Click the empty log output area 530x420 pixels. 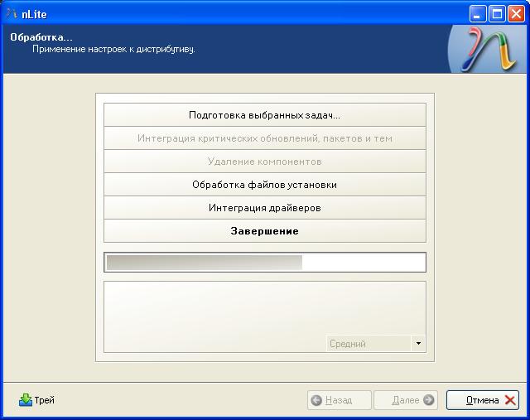(265, 316)
